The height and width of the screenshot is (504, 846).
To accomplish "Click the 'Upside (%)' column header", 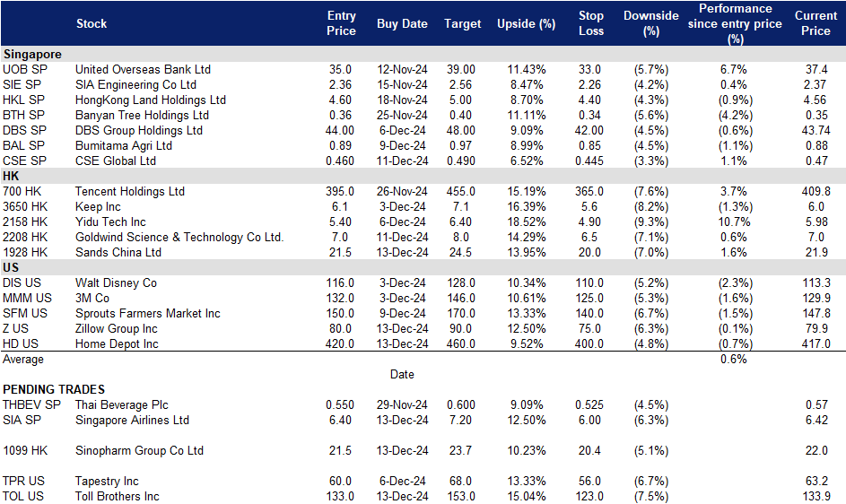I will tap(526, 23).
